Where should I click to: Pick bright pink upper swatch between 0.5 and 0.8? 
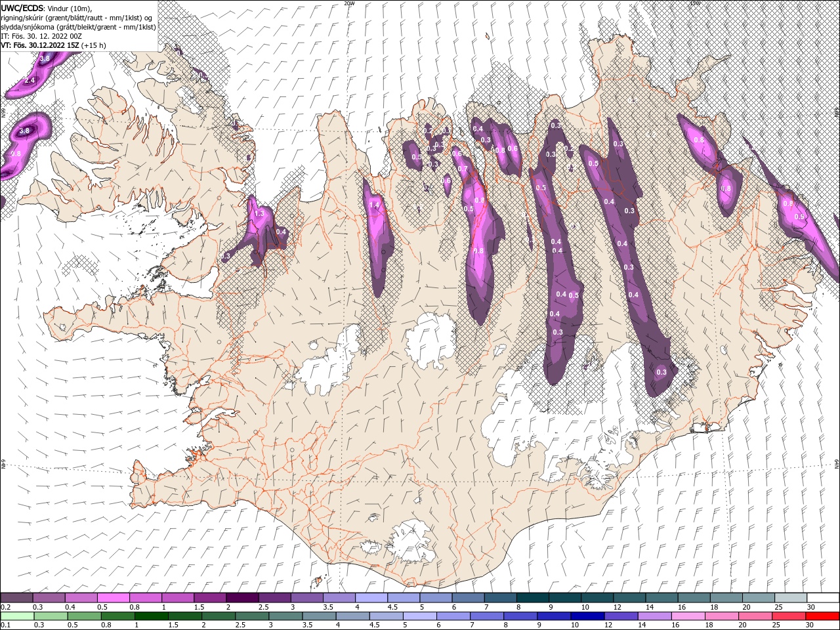[113, 598]
